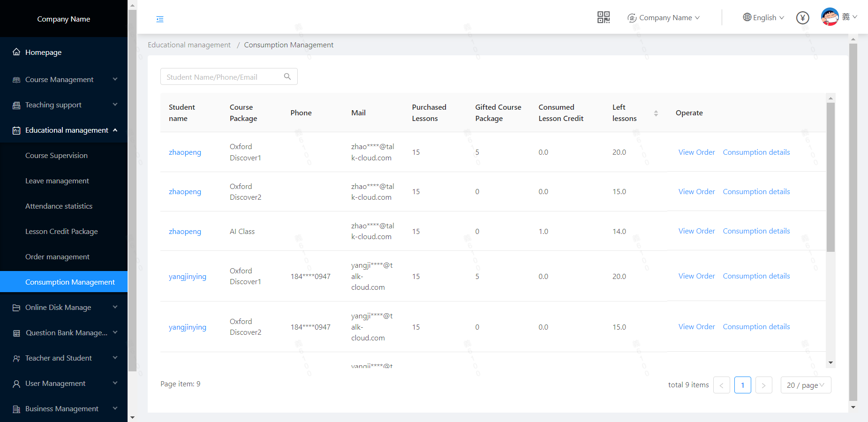Open Order management in sidebar
Image resolution: width=868 pixels, height=422 pixels.
click(57, 257)
